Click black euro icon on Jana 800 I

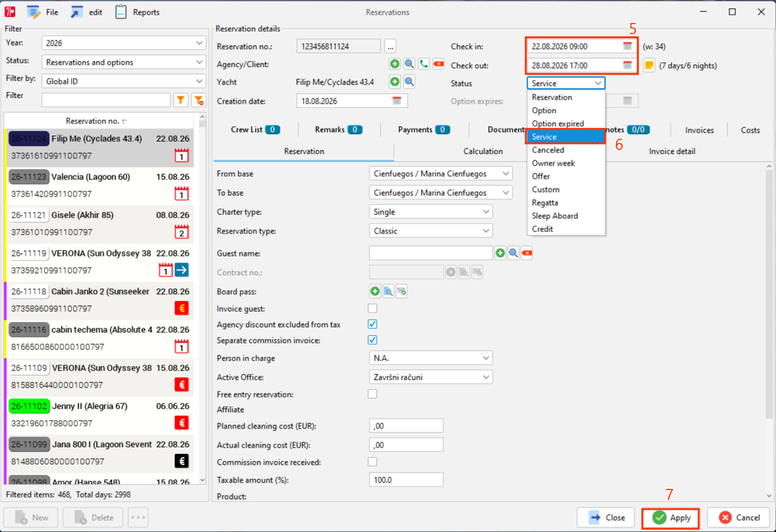point(181,461)
